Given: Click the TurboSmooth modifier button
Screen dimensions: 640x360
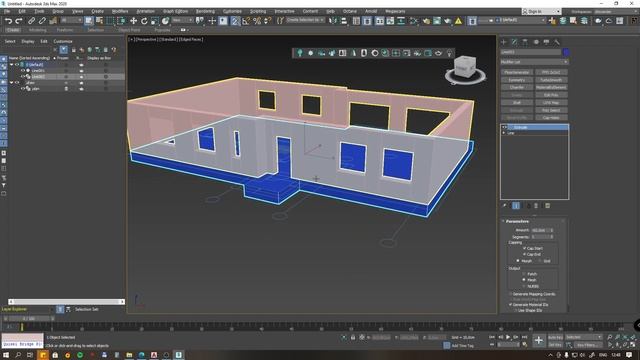Looking at the screenshot, I should pos(551,80).
